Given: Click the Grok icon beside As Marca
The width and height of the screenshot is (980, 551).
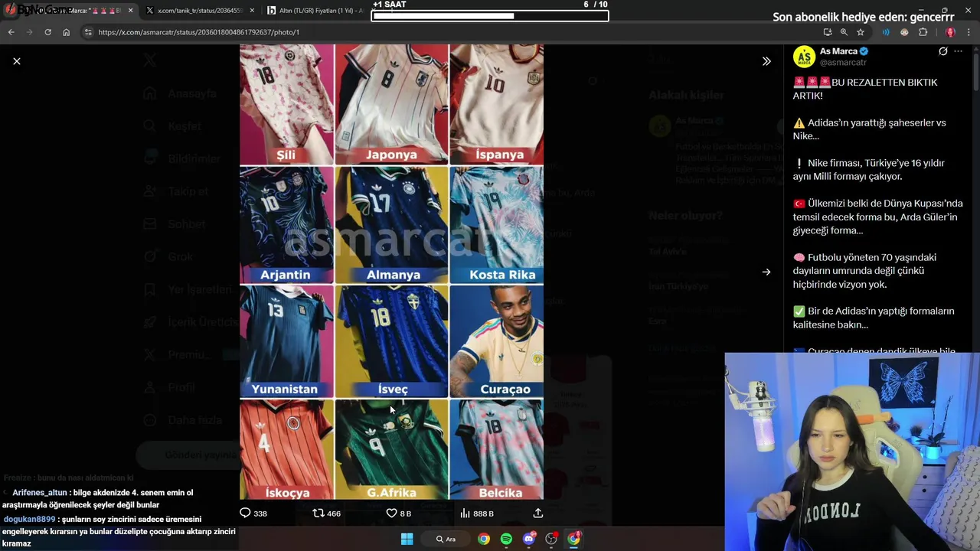Looking at the screenshot, I should 943,51.
